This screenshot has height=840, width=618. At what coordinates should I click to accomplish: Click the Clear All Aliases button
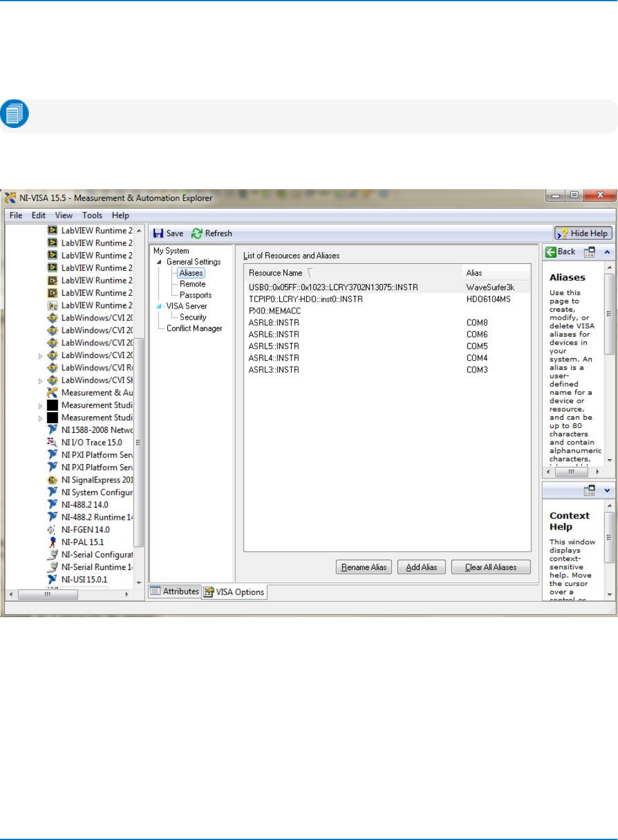491,567
